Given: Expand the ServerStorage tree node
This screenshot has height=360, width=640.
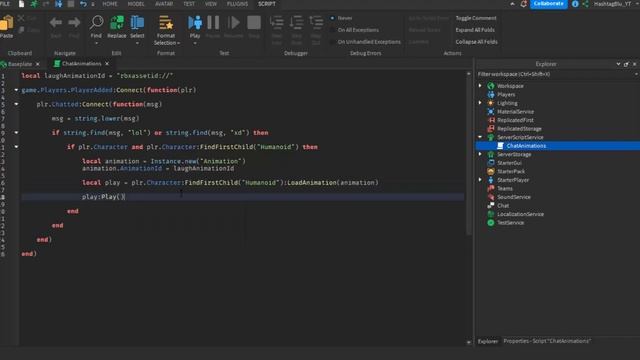Looking at the screenshot, I should [x=480, y=154].
